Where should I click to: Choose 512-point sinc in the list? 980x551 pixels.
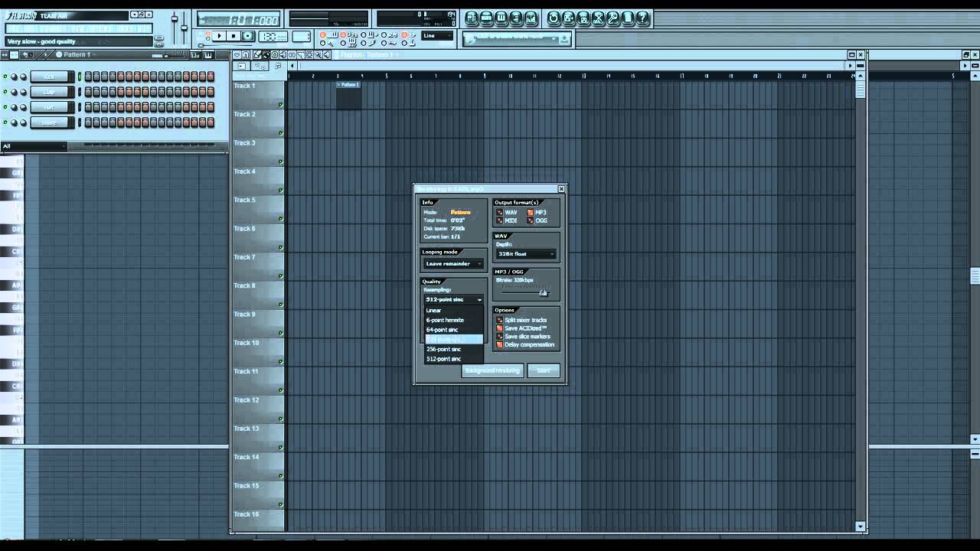[454, 359]
